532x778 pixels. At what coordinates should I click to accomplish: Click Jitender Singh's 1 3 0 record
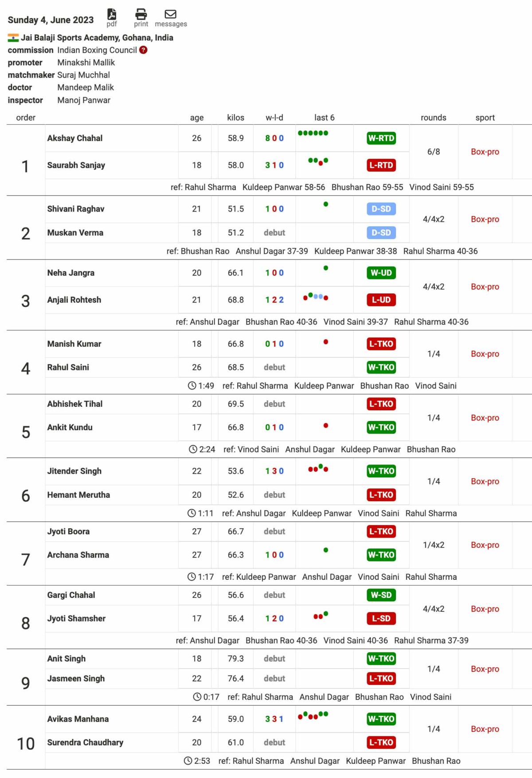point(274,471)
